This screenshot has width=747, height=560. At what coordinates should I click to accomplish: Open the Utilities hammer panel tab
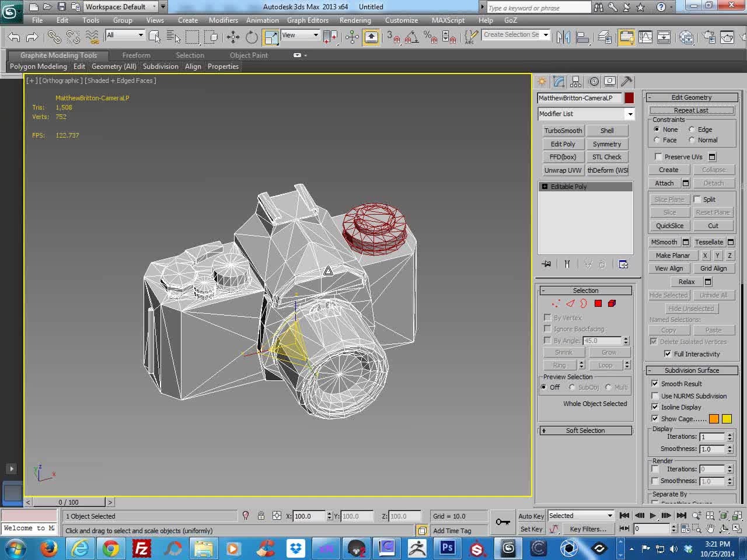coord(627,82)
